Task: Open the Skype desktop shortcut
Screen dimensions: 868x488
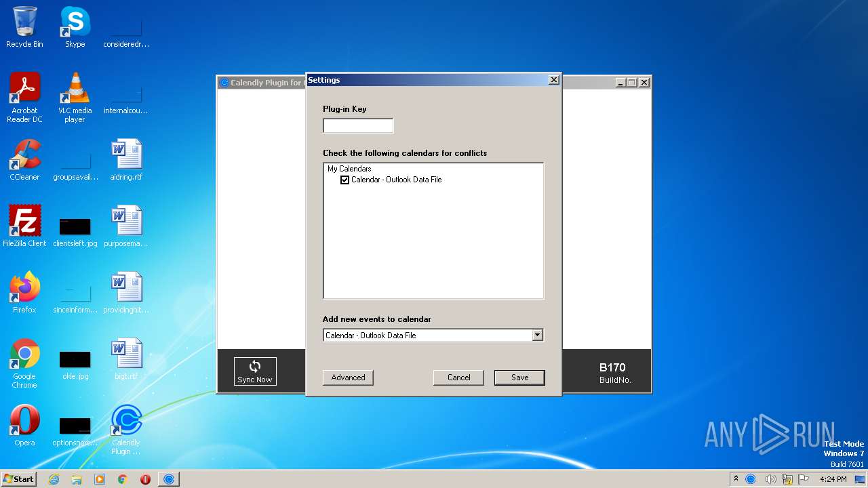Action: (x=75, y=27)
